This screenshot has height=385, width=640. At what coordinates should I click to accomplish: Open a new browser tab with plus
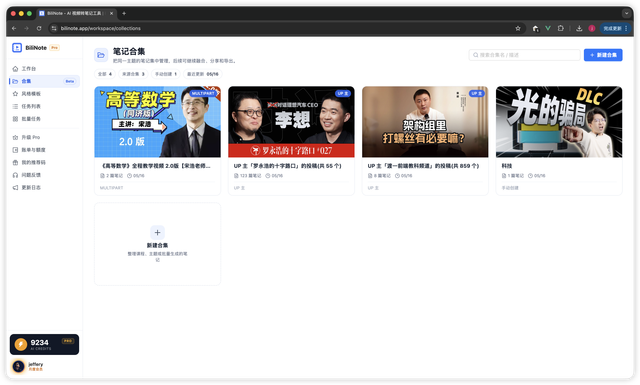[x=124, y=13]
